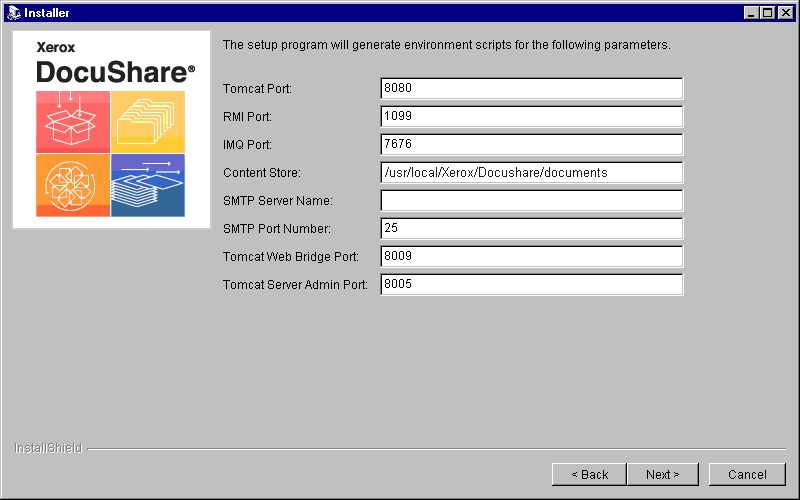Click the blue stacked pages logo icon
This screenshot has height=500, width=800.
coord(148,186)
